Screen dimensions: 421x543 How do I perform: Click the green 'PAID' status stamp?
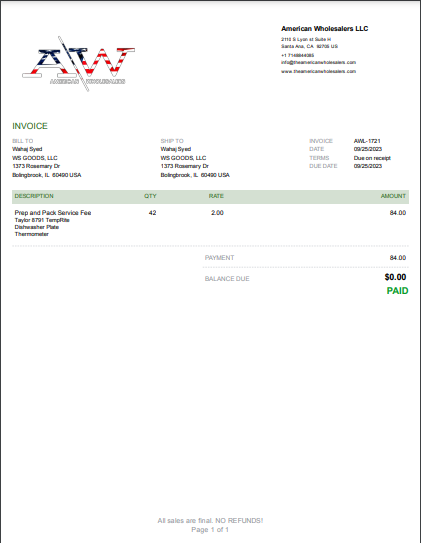[x=397, y=291]
